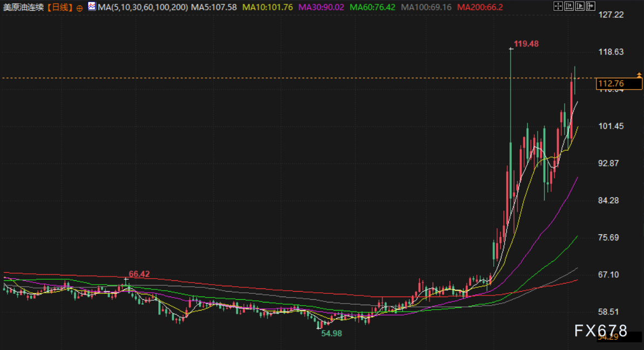Image resolution: width=644 pixels, height=350 pixels.
Task: Click the third chart tool icon with play arrow
Action: click(579, 7)
